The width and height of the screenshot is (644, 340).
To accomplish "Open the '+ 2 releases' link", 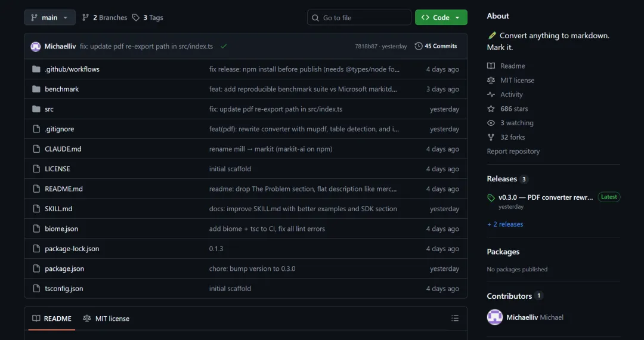I will [x=505, y=224].
